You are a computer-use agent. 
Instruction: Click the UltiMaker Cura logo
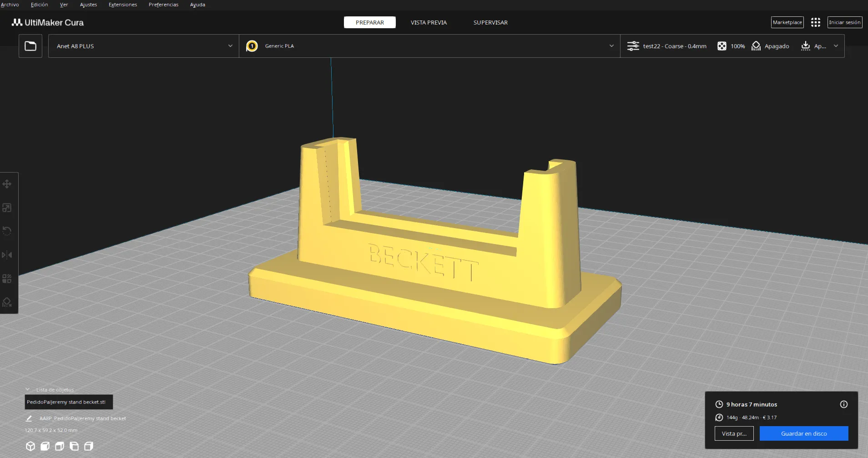48,22
